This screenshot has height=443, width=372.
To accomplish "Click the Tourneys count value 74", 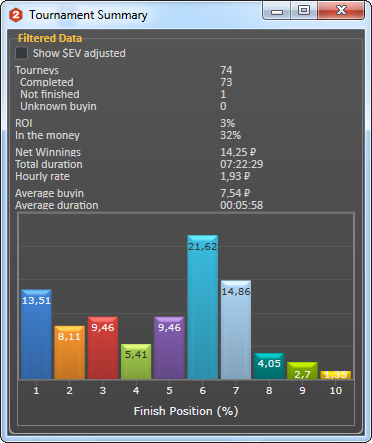I will 226,70.
